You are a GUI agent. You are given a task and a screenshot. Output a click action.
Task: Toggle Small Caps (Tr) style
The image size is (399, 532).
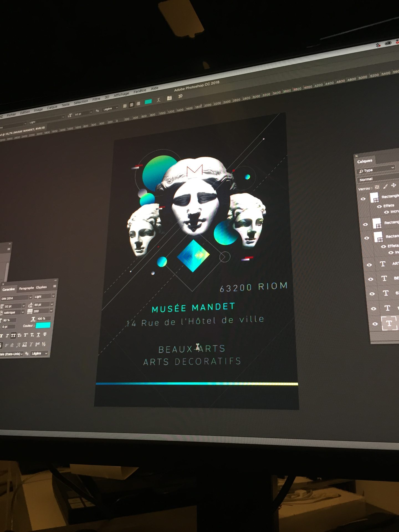[19, 335]
